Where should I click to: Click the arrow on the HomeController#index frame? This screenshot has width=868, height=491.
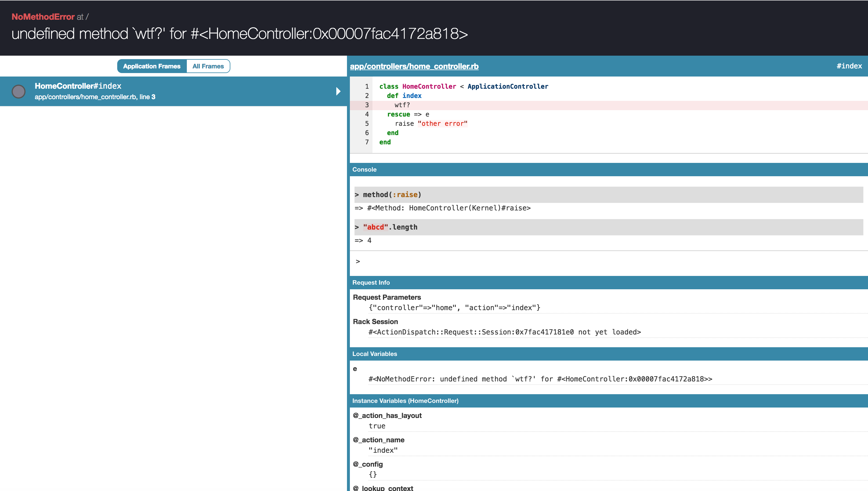tap(338, 91)
